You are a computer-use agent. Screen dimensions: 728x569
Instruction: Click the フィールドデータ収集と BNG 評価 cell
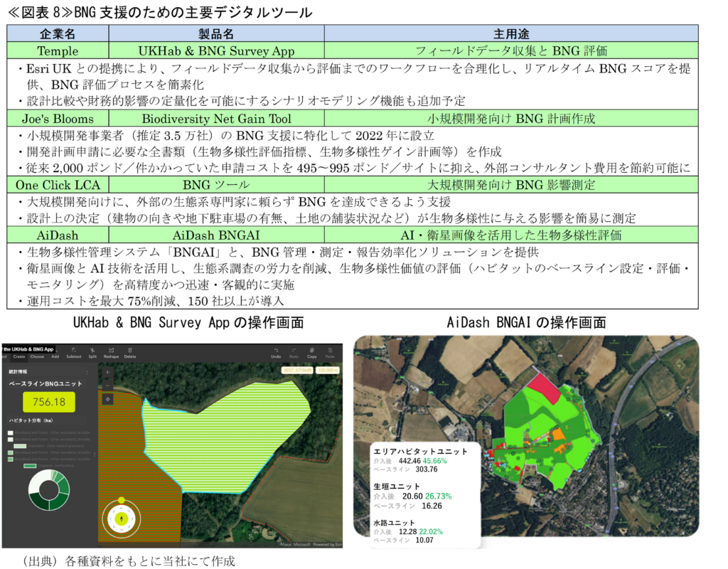[511, 50]
